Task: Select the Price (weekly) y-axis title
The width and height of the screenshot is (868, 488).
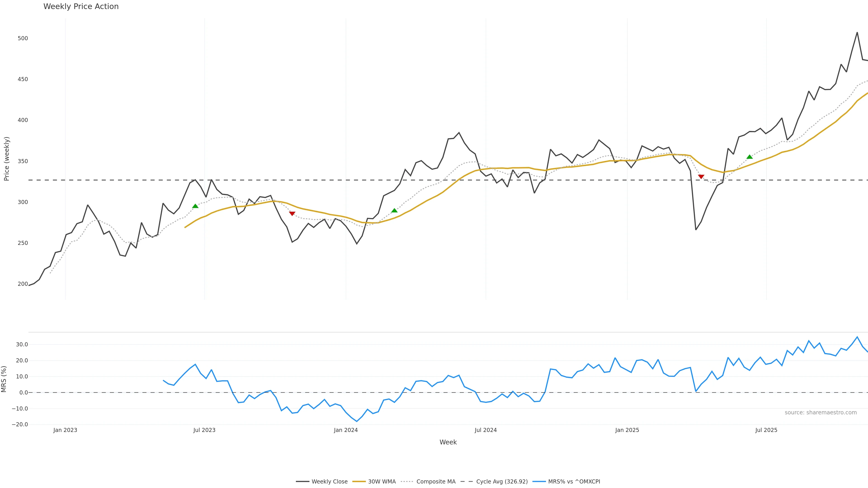Action: (x=6, y=159)
